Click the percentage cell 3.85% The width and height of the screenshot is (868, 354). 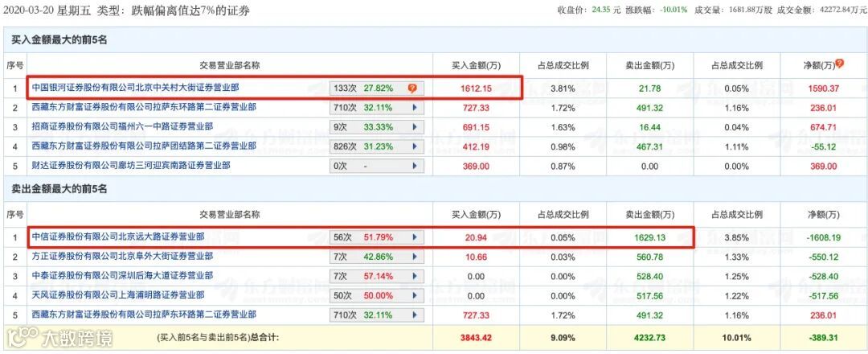click(x=737, y=237)
